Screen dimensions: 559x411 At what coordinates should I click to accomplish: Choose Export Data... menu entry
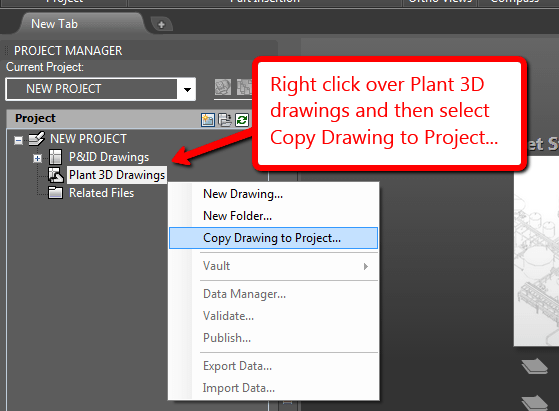click(x=273, y=366)
